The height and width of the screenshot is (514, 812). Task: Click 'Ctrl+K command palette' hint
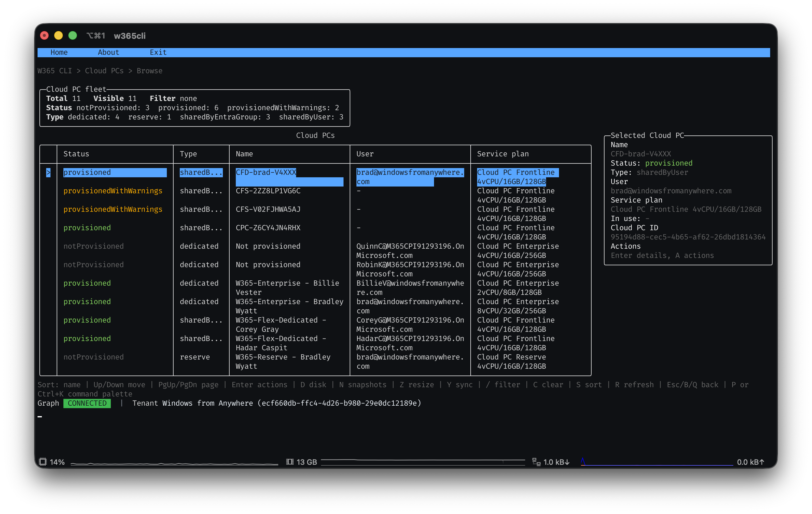point(85,394)
